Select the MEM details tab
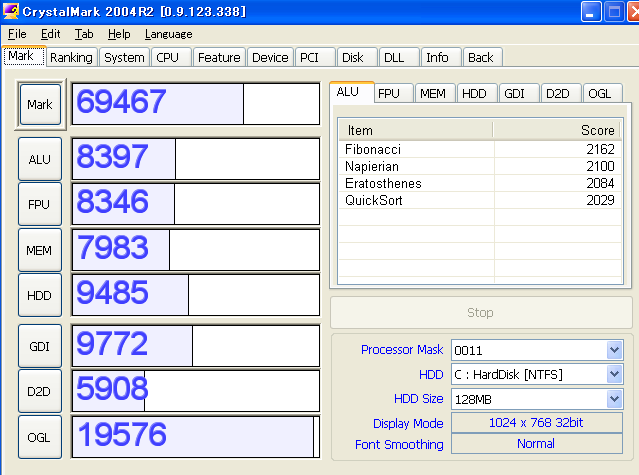The width and height of the screenshot is (639, 475). pos(436,94)
